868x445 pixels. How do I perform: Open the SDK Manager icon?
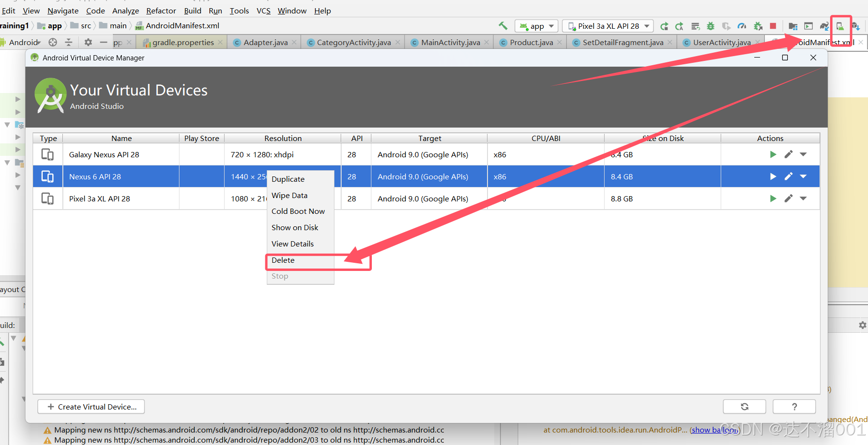[856, 26]
